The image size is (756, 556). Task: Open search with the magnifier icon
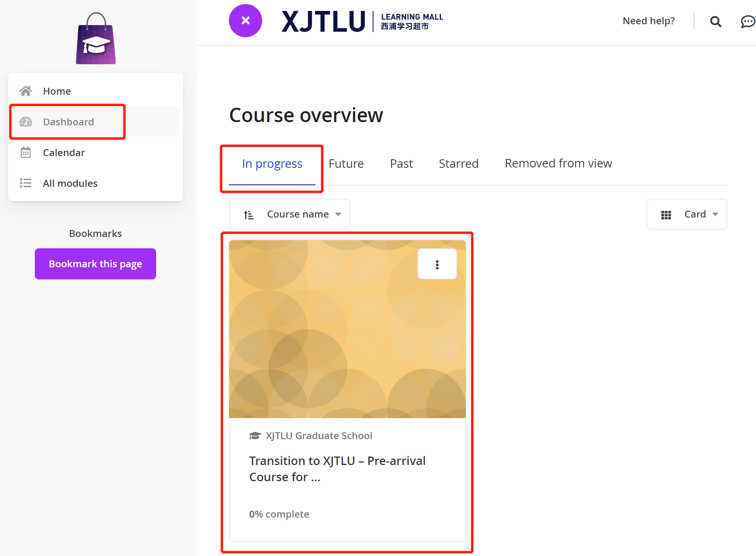(716, 21)
